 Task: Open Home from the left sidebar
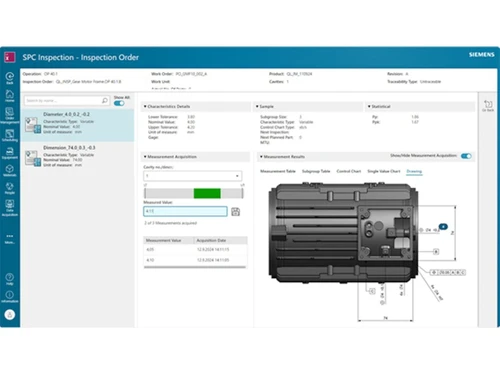10,96
